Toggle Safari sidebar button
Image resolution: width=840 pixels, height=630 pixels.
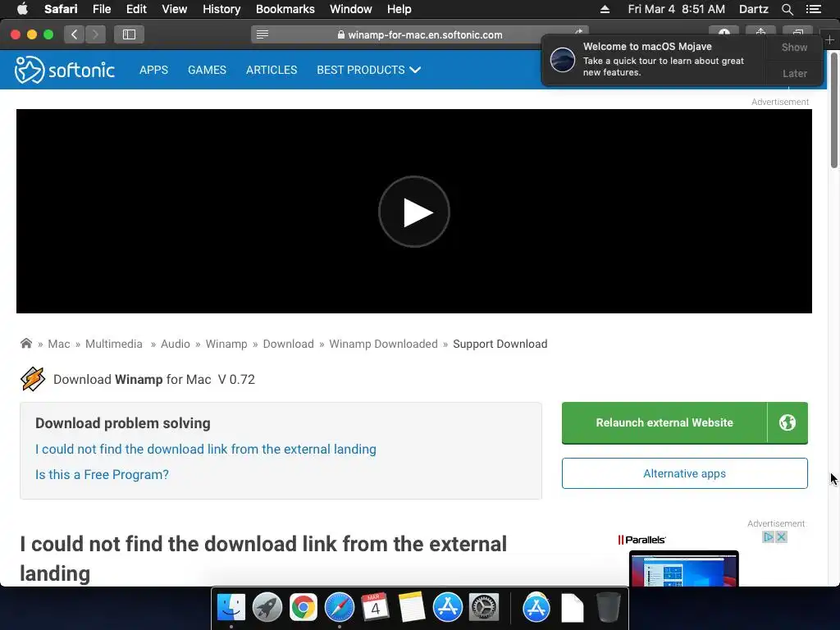pyautogui.click(x=129, y=34)
